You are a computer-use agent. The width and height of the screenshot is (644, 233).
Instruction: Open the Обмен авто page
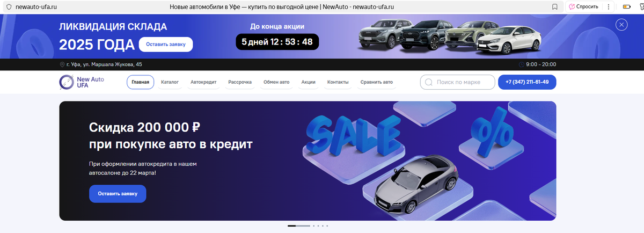276,82
